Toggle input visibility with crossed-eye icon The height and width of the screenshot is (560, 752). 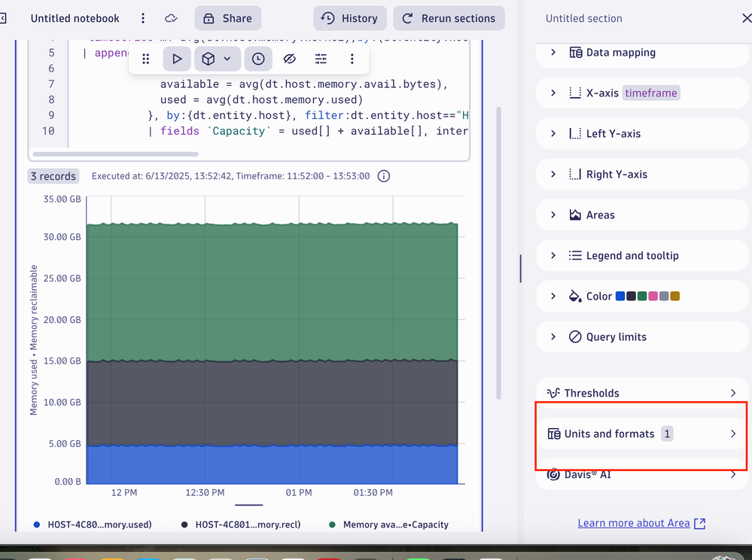pos(290,59)
